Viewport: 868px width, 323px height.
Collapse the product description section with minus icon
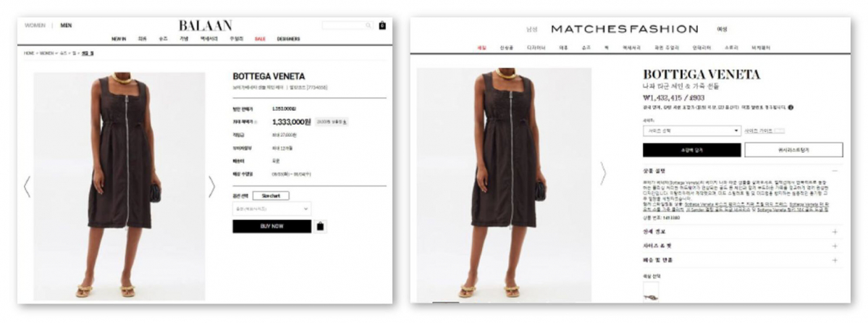tap(835, 171)
